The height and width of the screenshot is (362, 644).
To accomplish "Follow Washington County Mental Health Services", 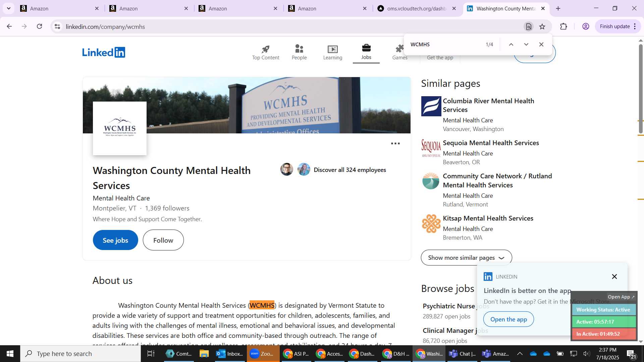I will pos(163,240).
